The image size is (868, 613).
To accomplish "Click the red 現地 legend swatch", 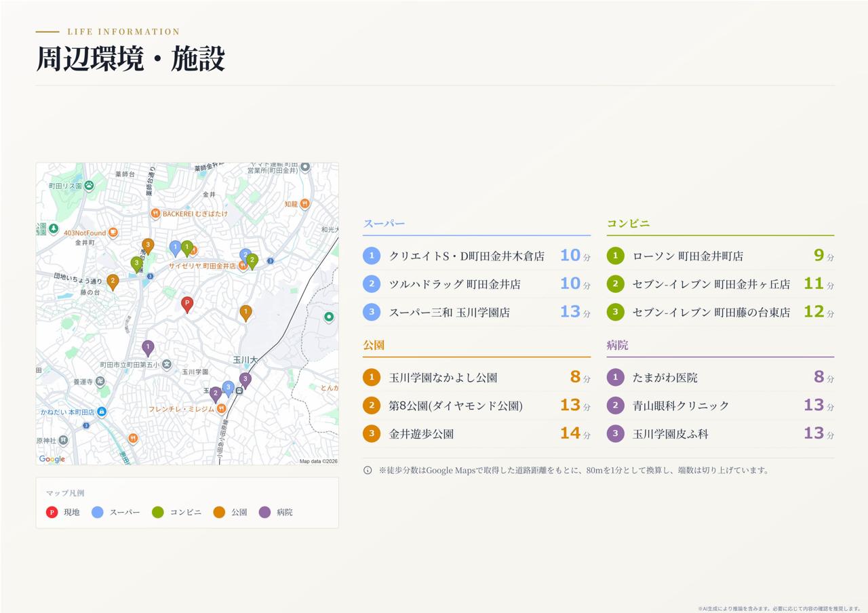I will (x=52, y=512).
